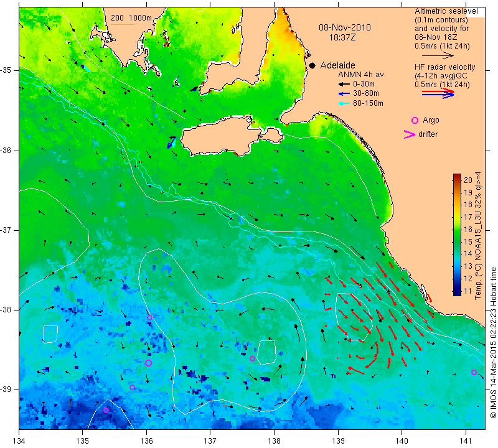Click the 'drifter' legend label

(x=428, y=134)
